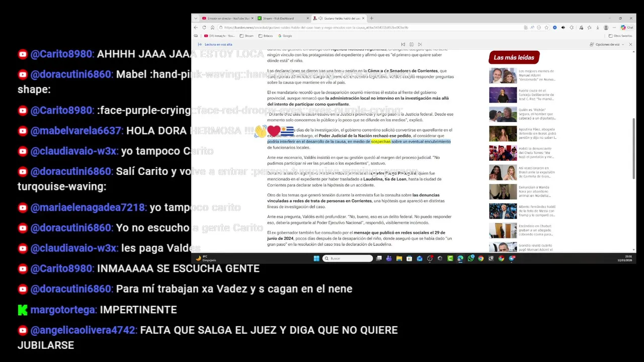This screenshot has height=362, width=644.
Task: Skip to next paragraph in read aloud bar
Action: (420, 44)
